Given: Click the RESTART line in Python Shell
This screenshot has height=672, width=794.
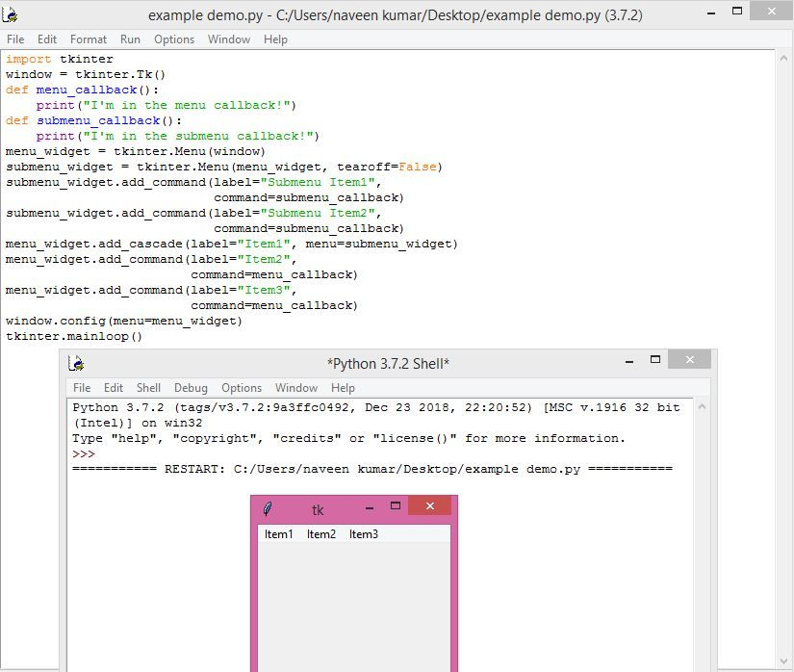Looking at the screenshot, I should (x=372, y=469).
